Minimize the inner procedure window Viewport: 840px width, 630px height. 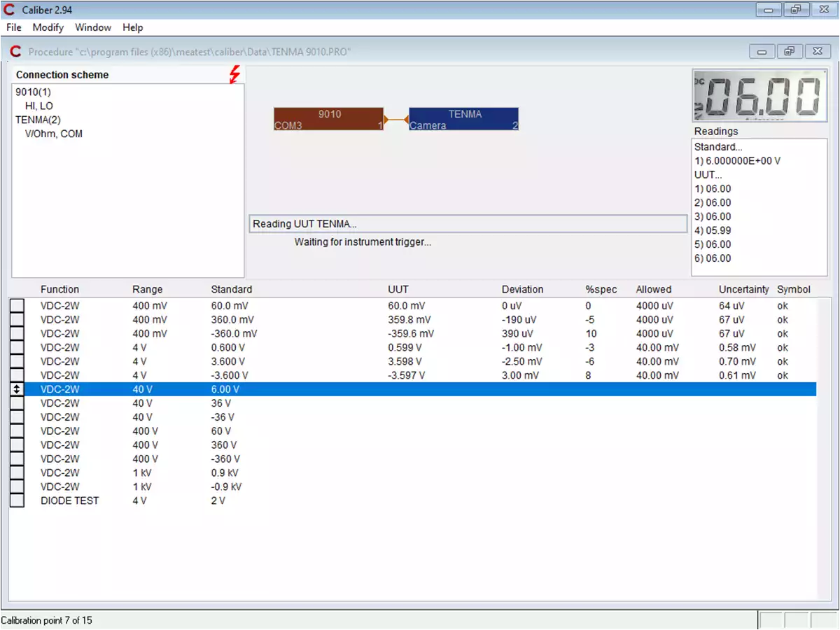click(x=762, y=51)
